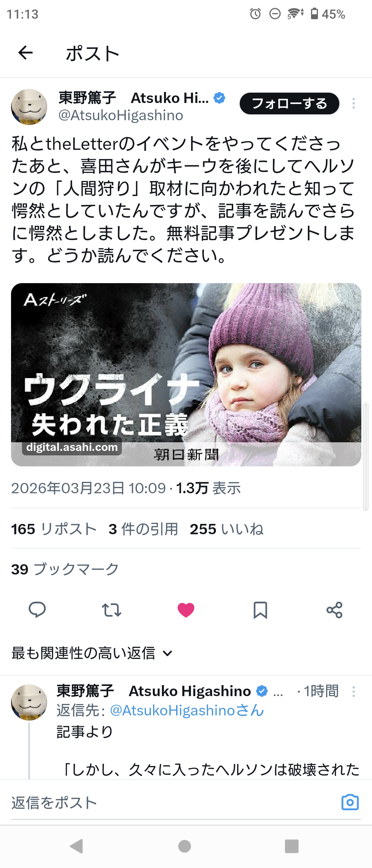Open the share icon for post
Viewport: 372px width, 868px height.
tap(334, 610)
